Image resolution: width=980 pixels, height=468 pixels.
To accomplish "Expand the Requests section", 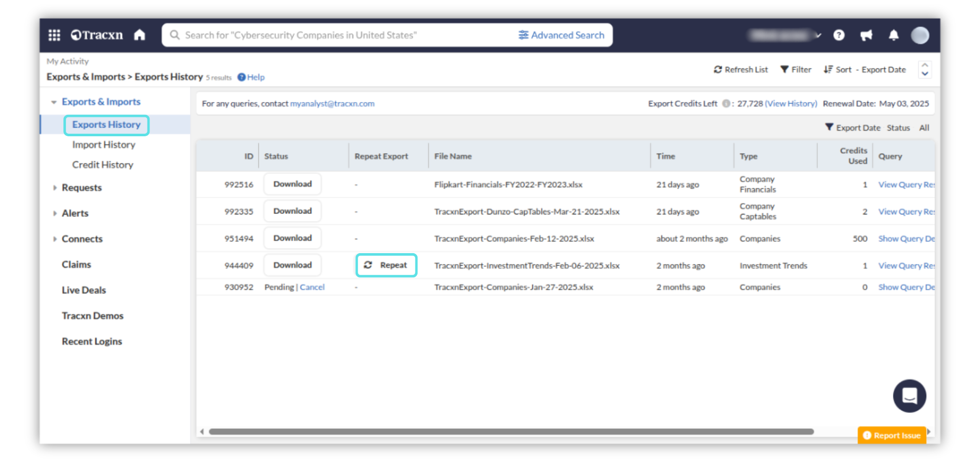I will [x=55, y=188].
